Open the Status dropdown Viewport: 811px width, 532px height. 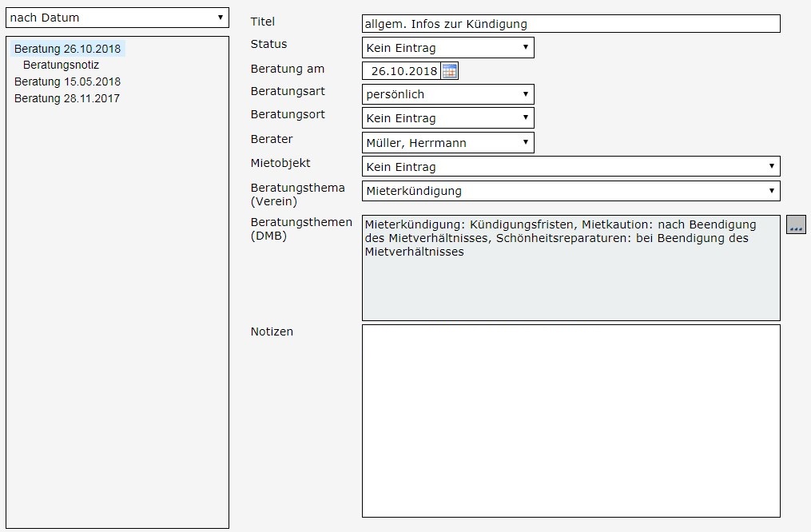coord(448,48)
